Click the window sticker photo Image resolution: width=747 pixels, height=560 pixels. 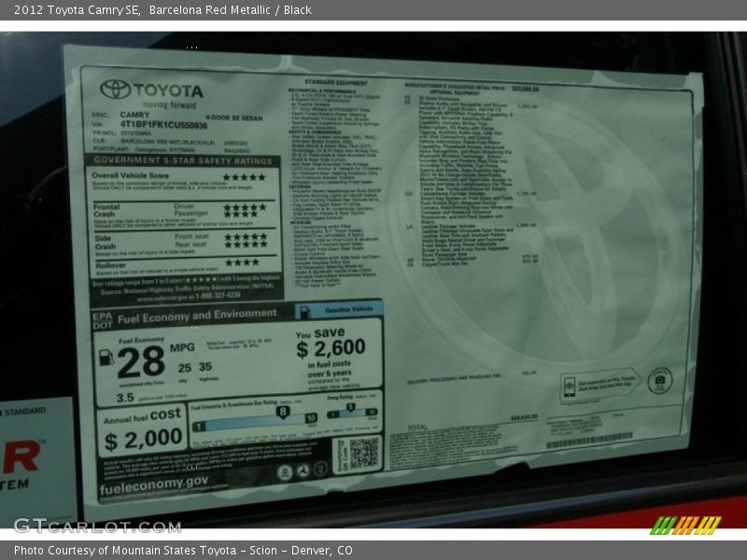(373, 280)
